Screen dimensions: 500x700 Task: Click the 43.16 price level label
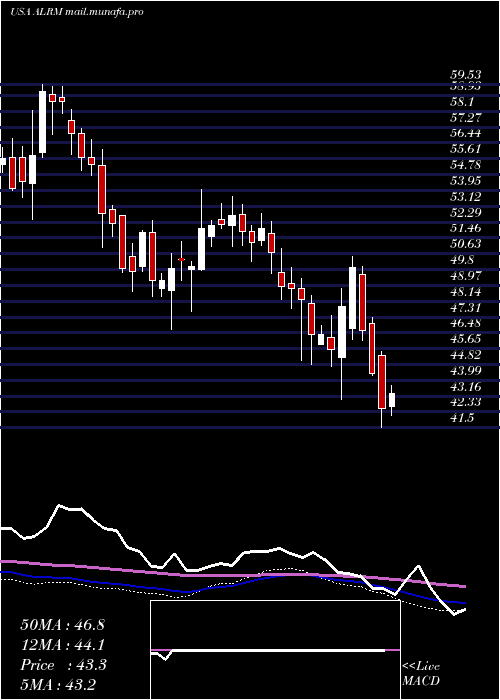(x=466, y=386)
